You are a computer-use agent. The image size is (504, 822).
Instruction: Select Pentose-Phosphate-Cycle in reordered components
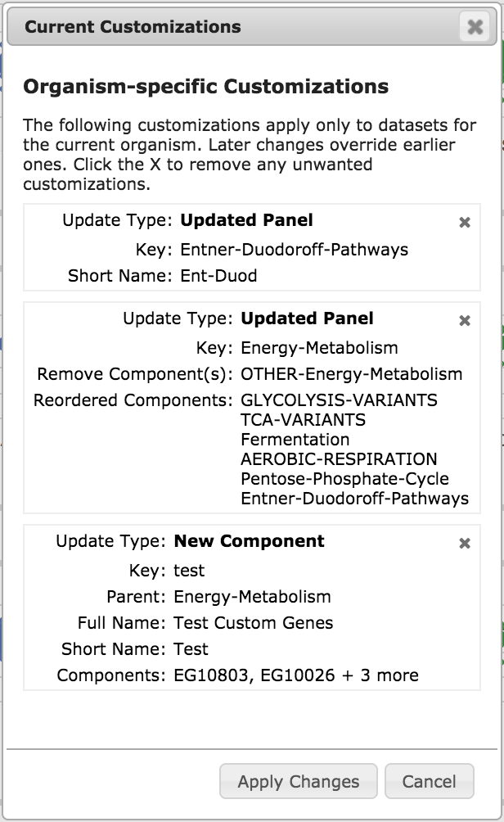344,479
